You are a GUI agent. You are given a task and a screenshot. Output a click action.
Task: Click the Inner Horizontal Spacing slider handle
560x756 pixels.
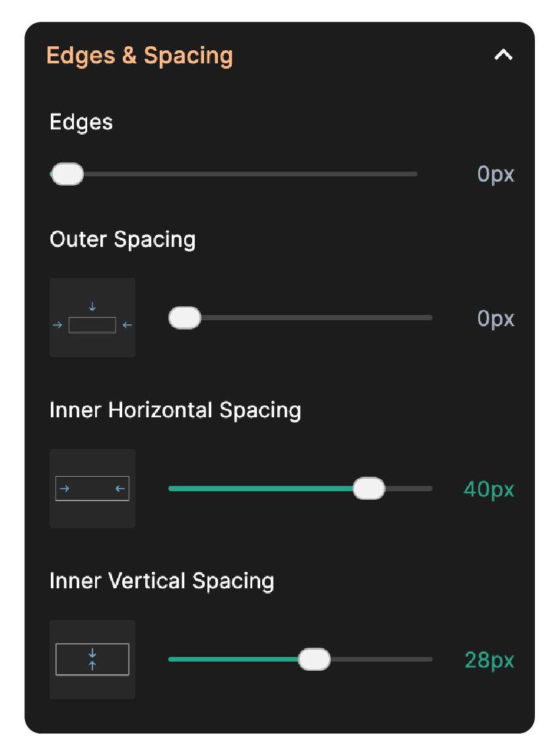pyautogui.click(x=370, y=489)
